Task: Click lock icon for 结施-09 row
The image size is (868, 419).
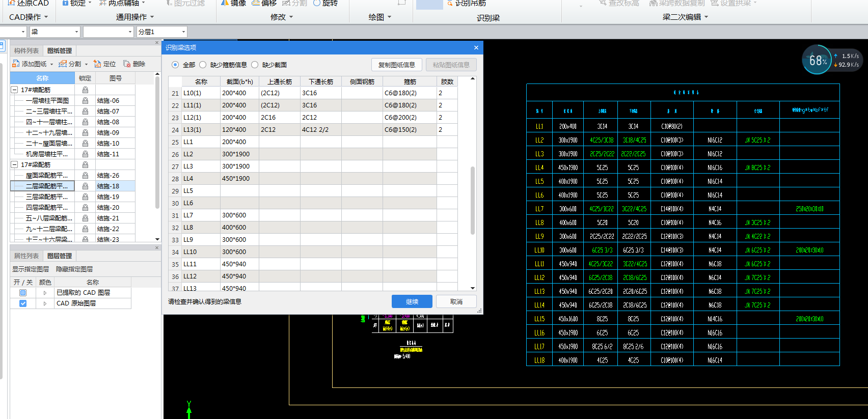Action: 85,132
